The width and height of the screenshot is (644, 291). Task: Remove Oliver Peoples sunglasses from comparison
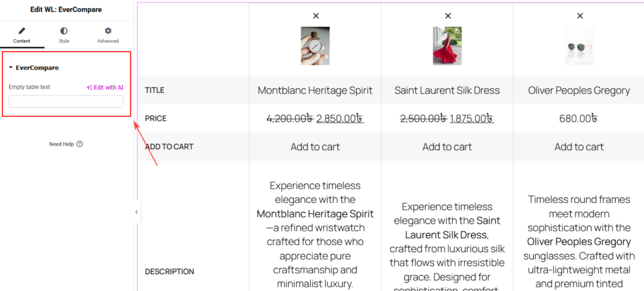click(x=579, y=16)
